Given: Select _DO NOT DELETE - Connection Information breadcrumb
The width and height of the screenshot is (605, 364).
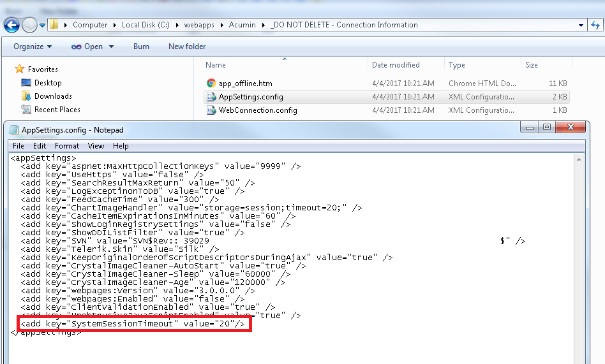Looking at the screenshot, I should (x=344, y=25).
